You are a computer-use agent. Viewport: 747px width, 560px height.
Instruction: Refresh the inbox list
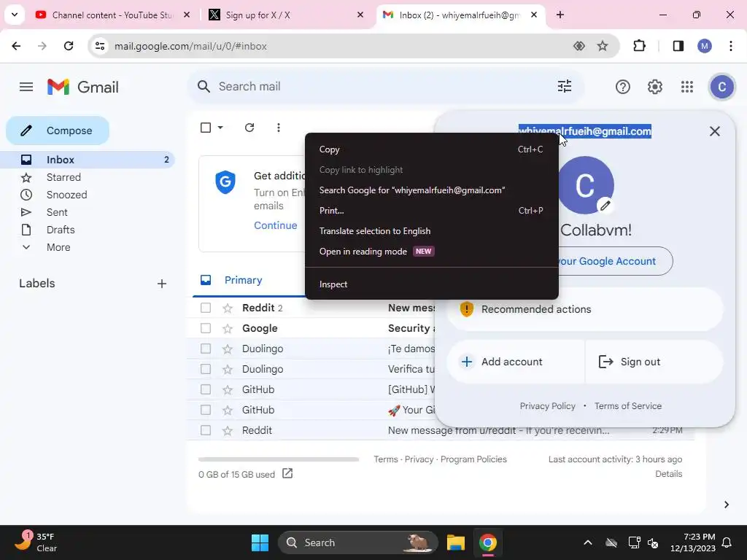[x=249, y=128]
